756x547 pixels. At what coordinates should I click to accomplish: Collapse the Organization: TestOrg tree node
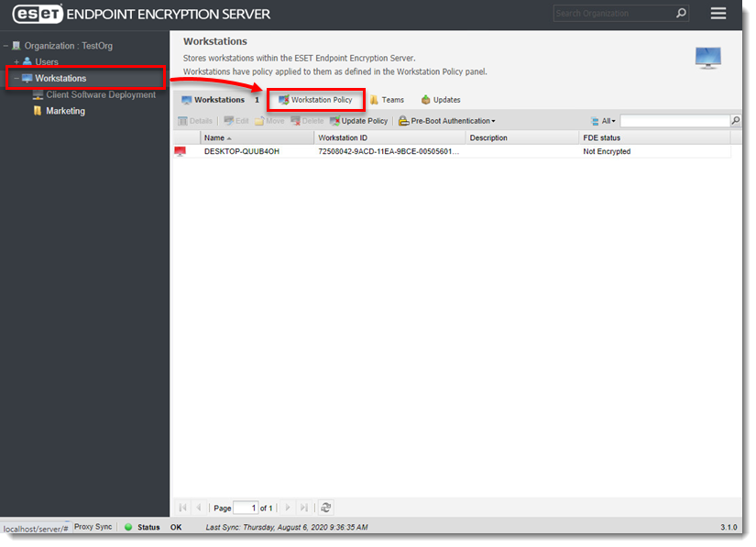pos(6,44)
